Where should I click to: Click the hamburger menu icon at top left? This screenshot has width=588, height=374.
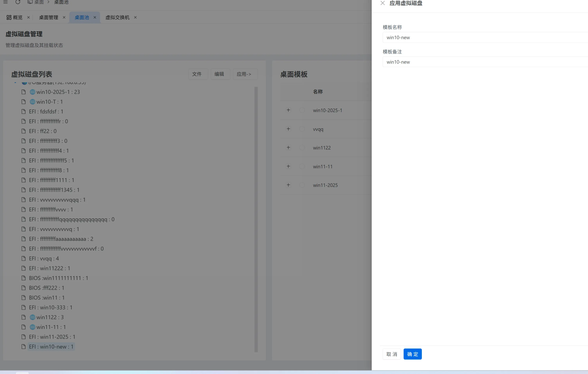coord(5,2)
